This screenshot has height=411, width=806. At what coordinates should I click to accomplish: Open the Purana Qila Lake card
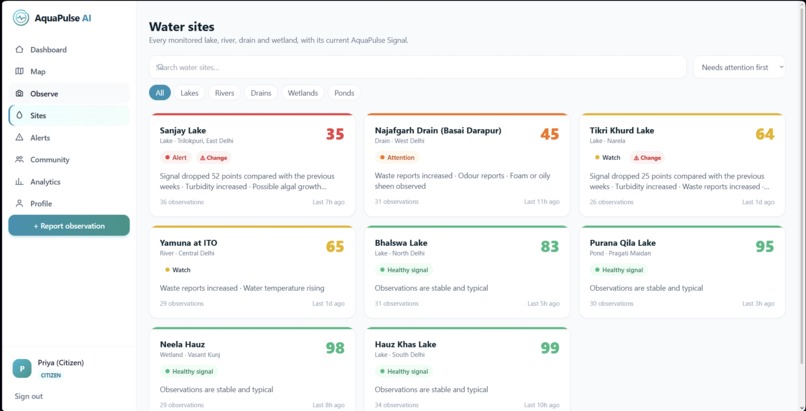click(682, 272)
